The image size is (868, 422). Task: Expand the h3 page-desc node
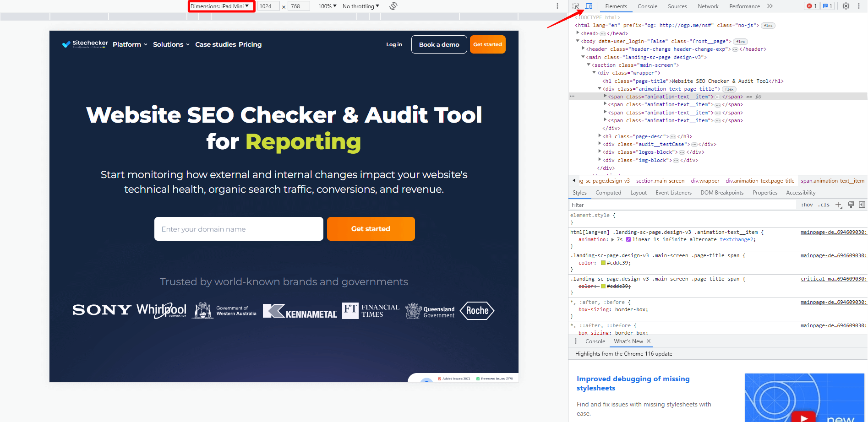tap(600, 136)
